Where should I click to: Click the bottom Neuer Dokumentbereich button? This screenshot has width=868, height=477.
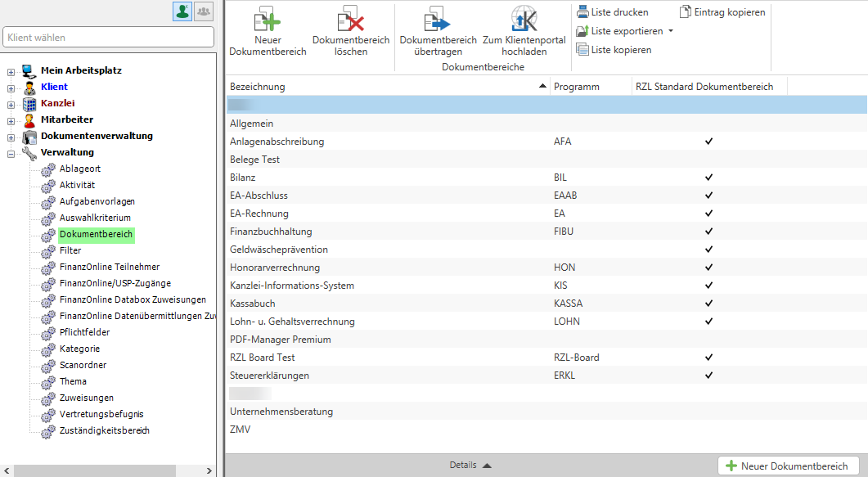point(788,466)
